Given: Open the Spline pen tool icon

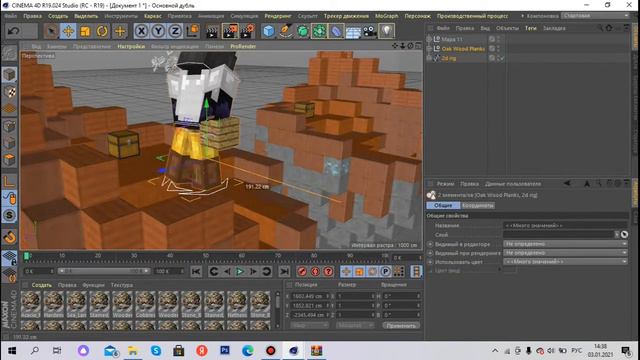Looking at the screenshot, I should point(286,31).
